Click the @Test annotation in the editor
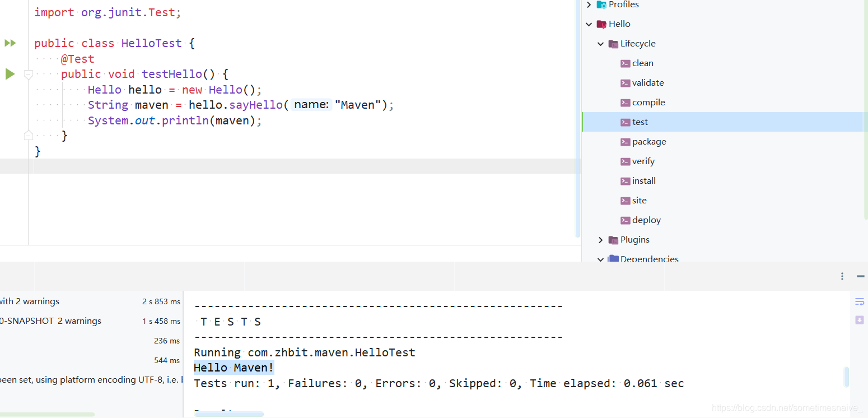 (x=77, y=59)
